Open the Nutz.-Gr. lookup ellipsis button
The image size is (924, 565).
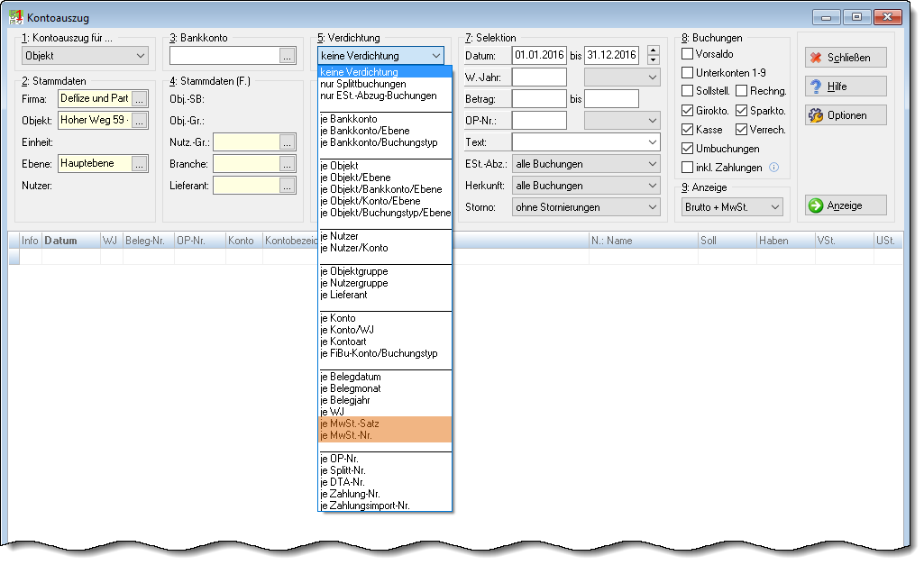pos(287,142)
